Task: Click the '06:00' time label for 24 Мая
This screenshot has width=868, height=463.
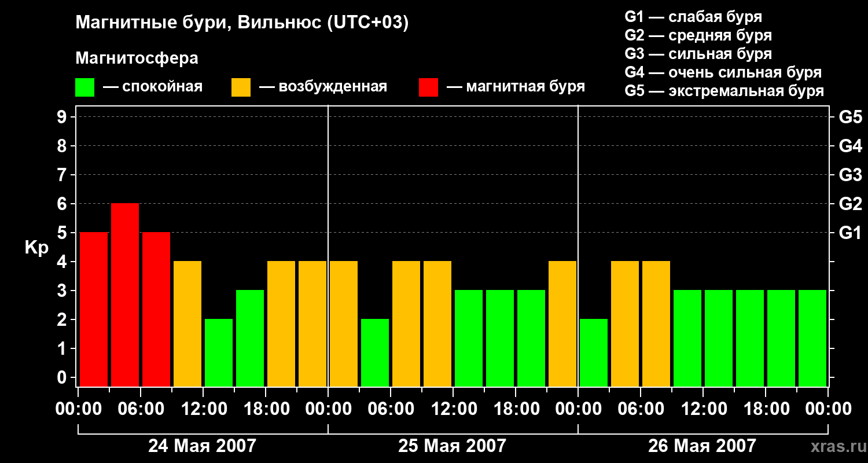Action: [141, 409]
